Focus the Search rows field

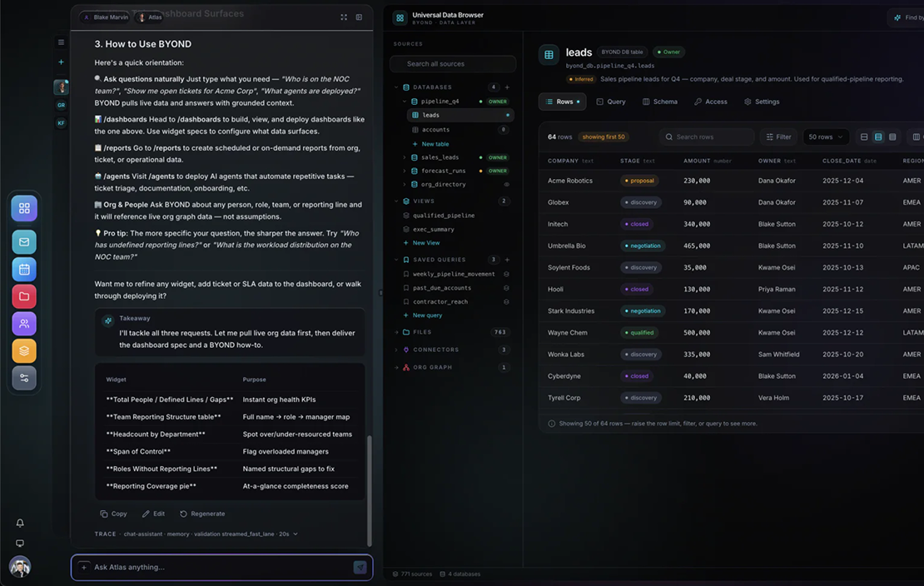pyautogui.click(x=707, y=137)
